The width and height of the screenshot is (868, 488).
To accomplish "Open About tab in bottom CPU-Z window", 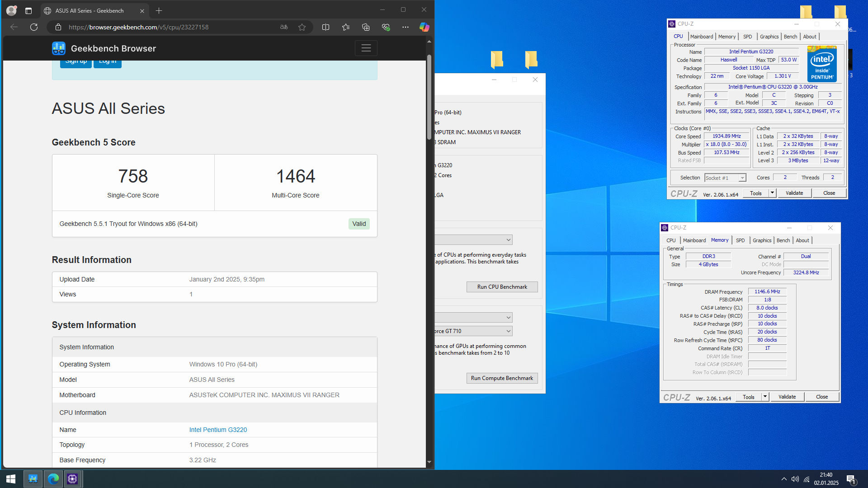I will click(802, 240).
